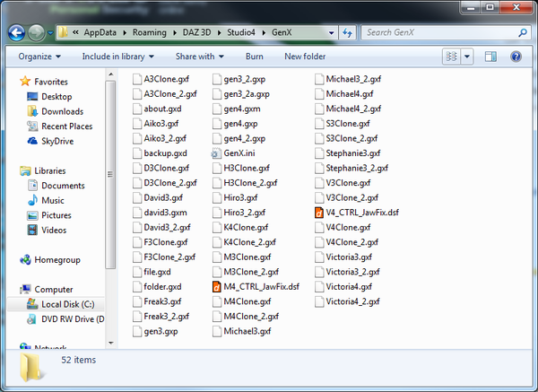Viewport: 538px width, 392px height.
Task: Select the Hiro3.gxf file icon
Action: coord(216,197)
